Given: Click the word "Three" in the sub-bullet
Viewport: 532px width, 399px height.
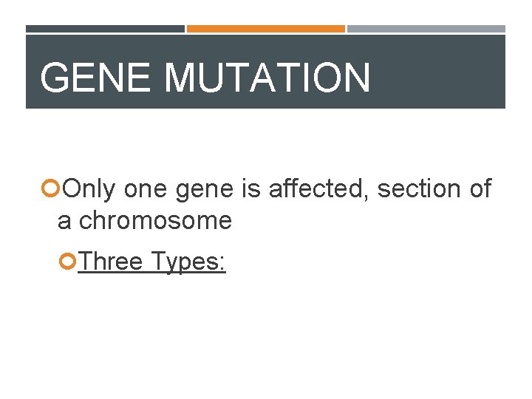Looking at the screenshot, I should pos(111,261).
